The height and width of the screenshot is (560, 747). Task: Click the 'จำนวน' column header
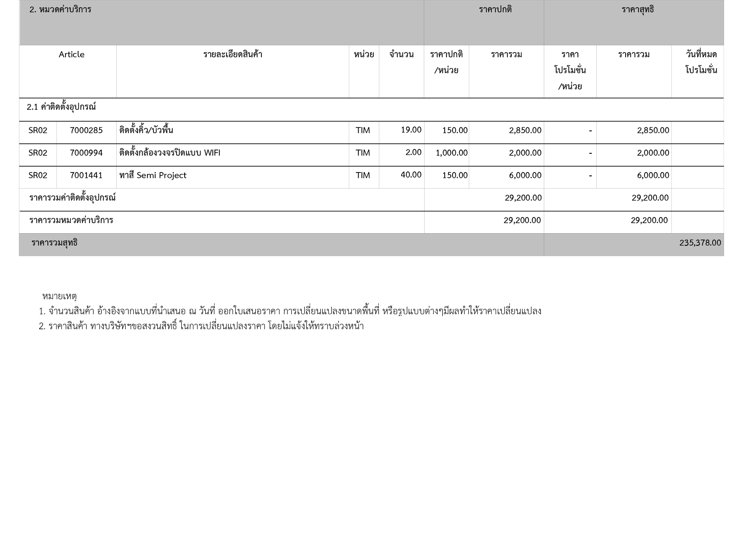401,55
